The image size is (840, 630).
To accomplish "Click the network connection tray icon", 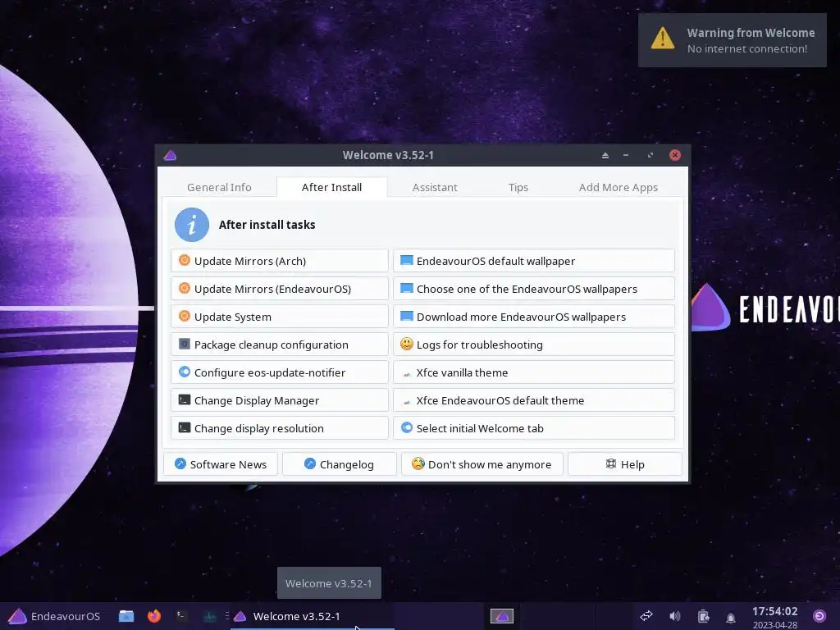I will (x=646, y=616).
